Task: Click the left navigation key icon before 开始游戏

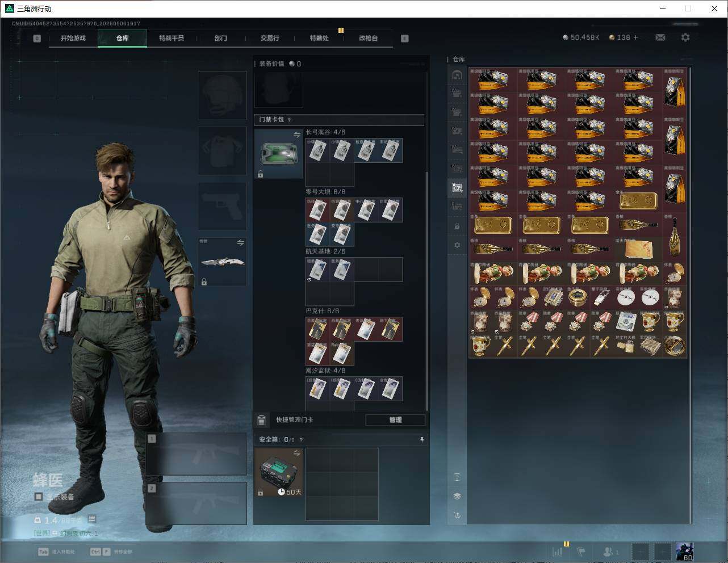Action: [x=37, y=39]
